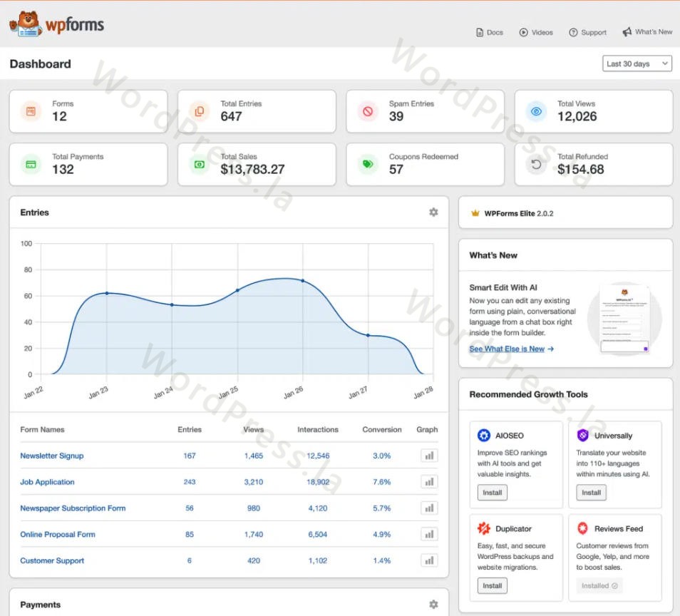Show graph for Newspaper Subscription Form row
Image resolution: width=680 pixels, height=616 pixels.
click(x=429, y=508)
